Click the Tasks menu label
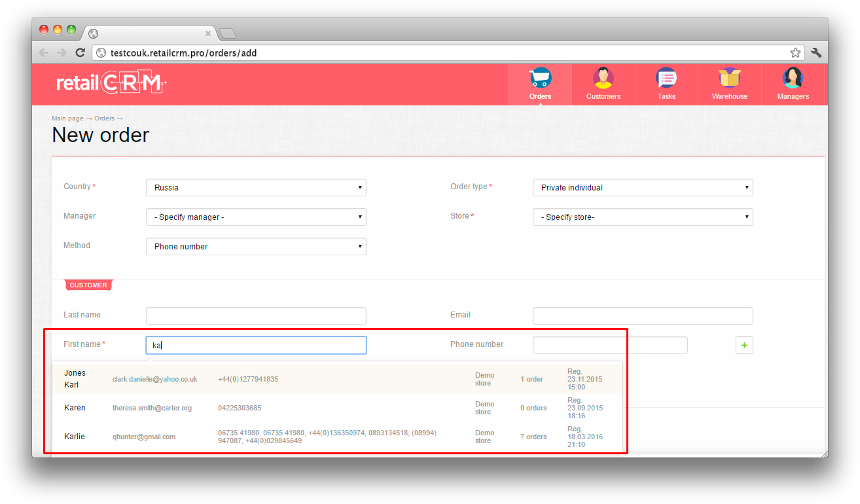Screen dimensions: 860x504 pos(666,96)
